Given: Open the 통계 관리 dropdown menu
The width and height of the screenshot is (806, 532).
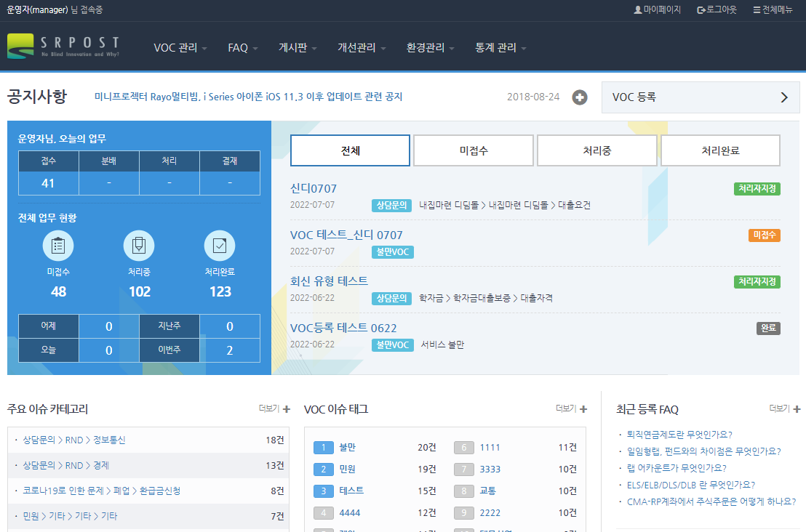Looking at the screenshot, I should coord(500,48).
